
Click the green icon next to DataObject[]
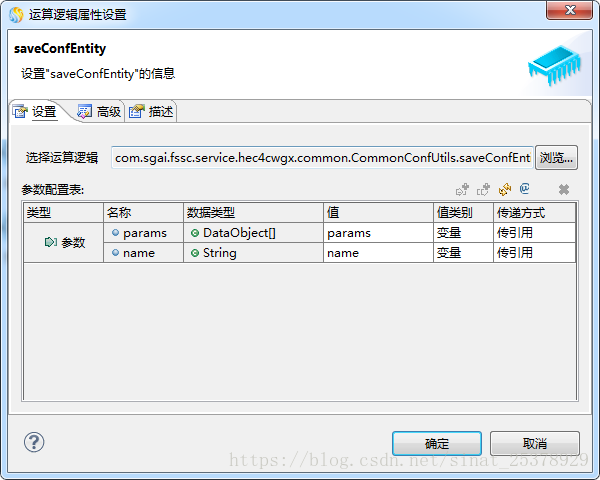[x=195, y=233]
